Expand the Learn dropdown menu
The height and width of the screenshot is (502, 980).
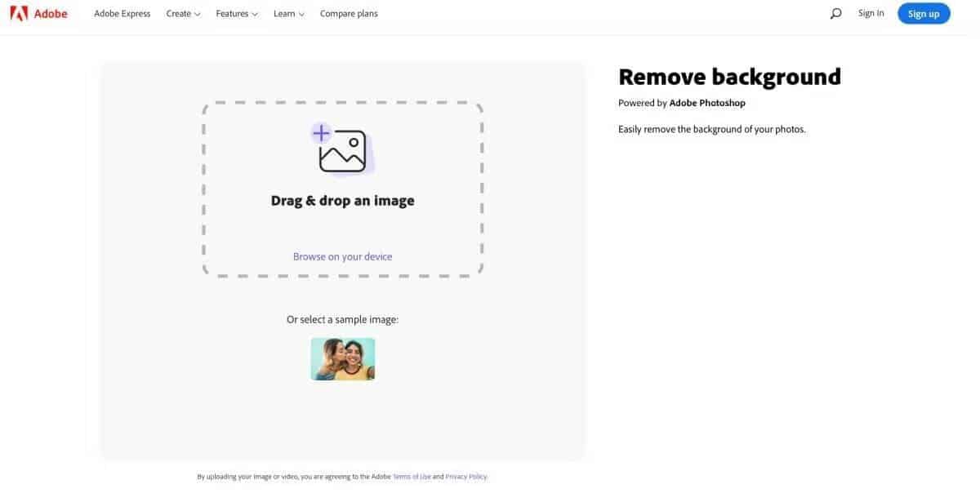[x=289, y=14]
